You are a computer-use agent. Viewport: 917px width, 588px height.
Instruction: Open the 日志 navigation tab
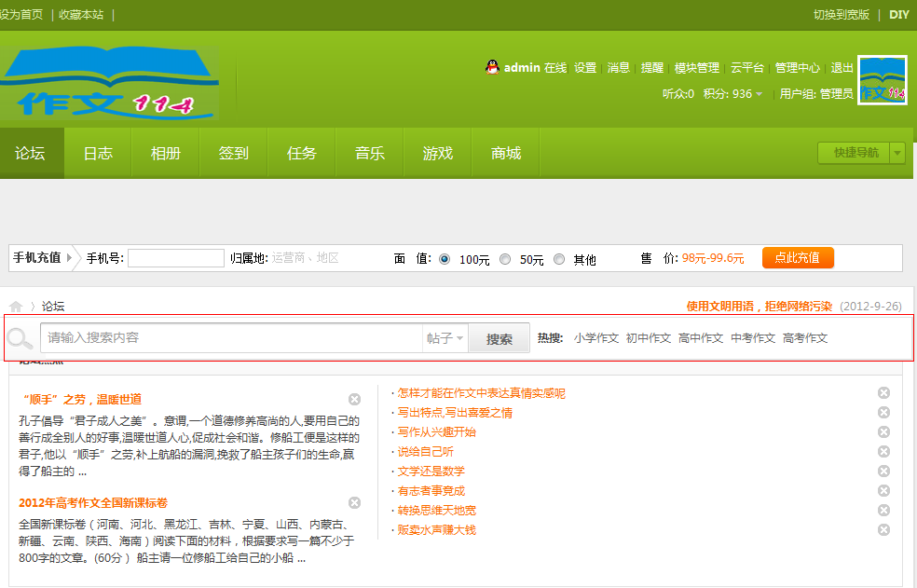coord(98,153)
